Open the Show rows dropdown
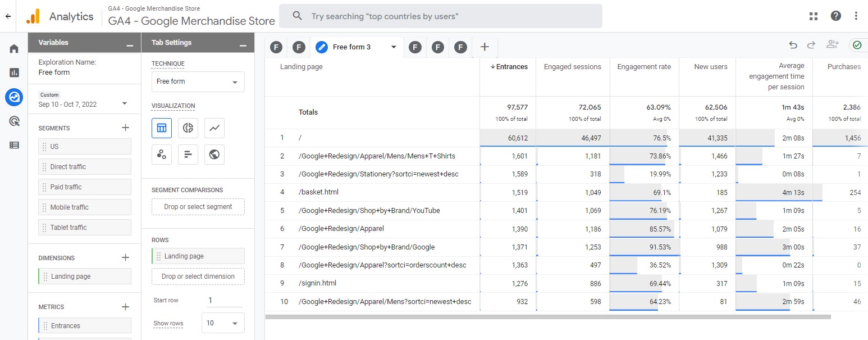The width and height of the screenshot is (868, 340). pos(223,323)
